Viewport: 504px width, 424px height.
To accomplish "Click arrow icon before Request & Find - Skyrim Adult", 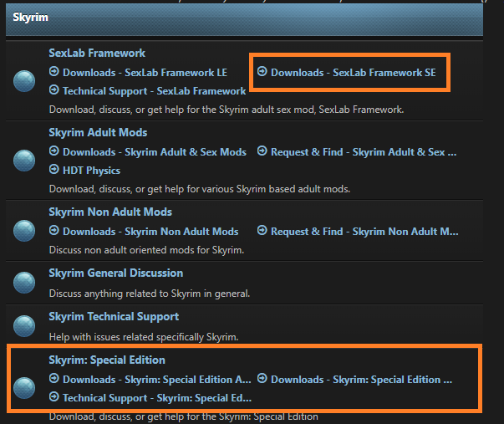I will (x=262, y=151).
